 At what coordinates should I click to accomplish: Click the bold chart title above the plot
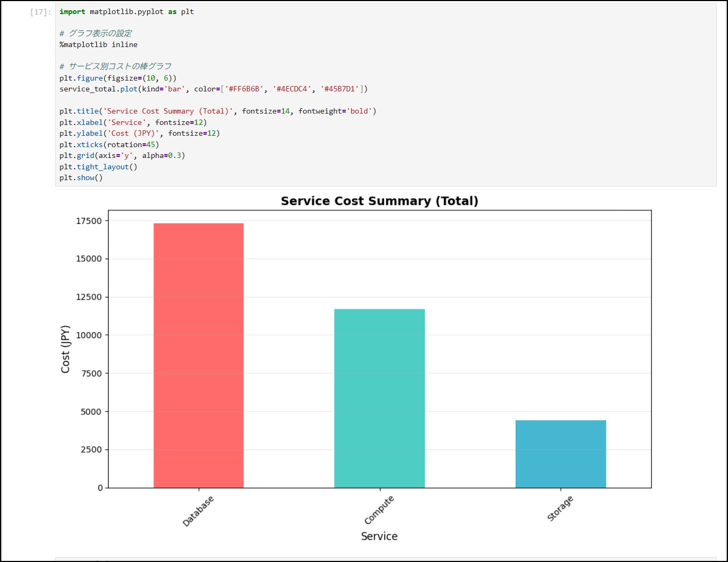[x=379, y=201]
